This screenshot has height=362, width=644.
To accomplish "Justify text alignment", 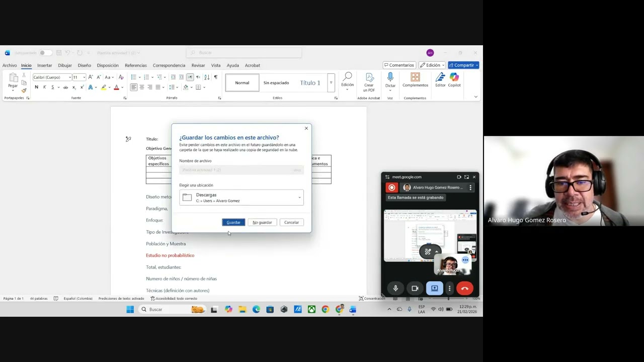I will (158, 87).
